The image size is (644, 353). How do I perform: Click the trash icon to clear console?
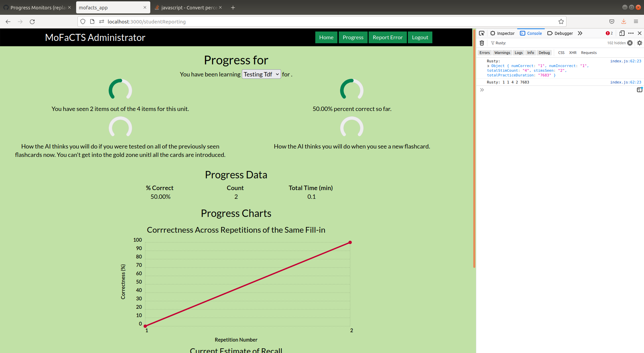click(482, 43)
